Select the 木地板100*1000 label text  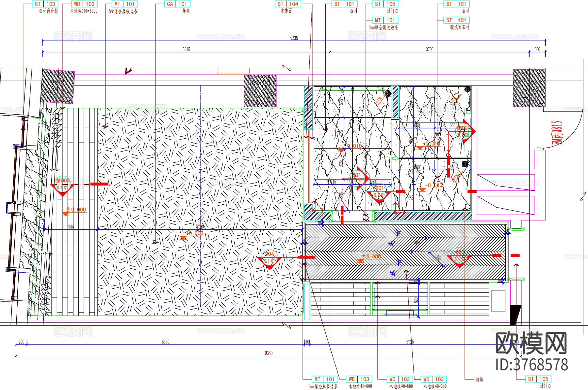[x=84, y=11]
